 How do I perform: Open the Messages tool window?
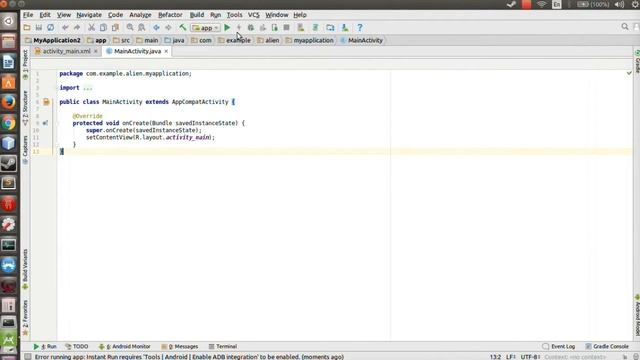coord(180,347)
